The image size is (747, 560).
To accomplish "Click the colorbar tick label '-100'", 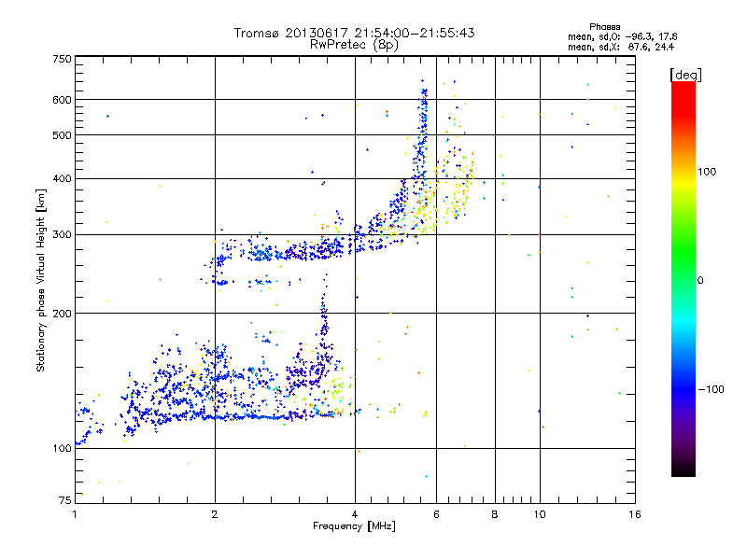I will (711, 389).
